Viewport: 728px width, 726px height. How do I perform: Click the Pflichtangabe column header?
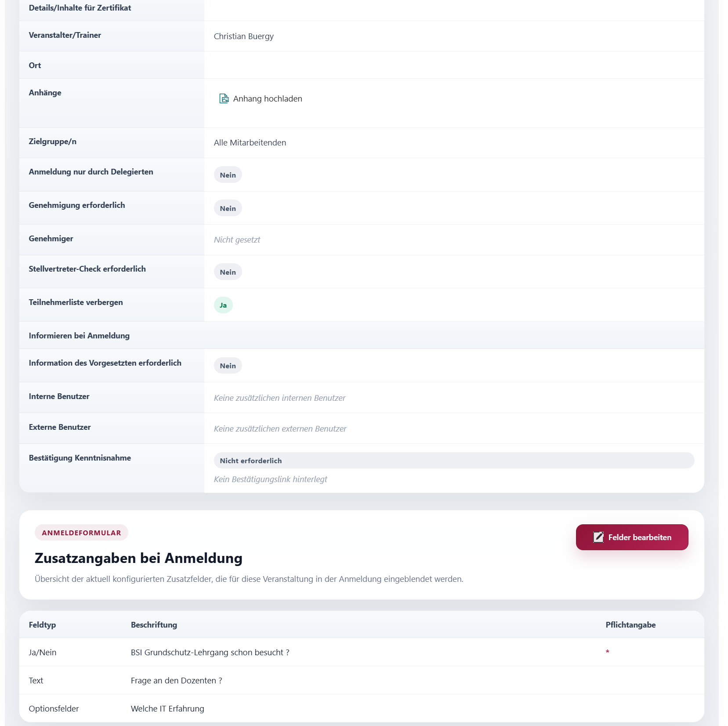point(630,625)
